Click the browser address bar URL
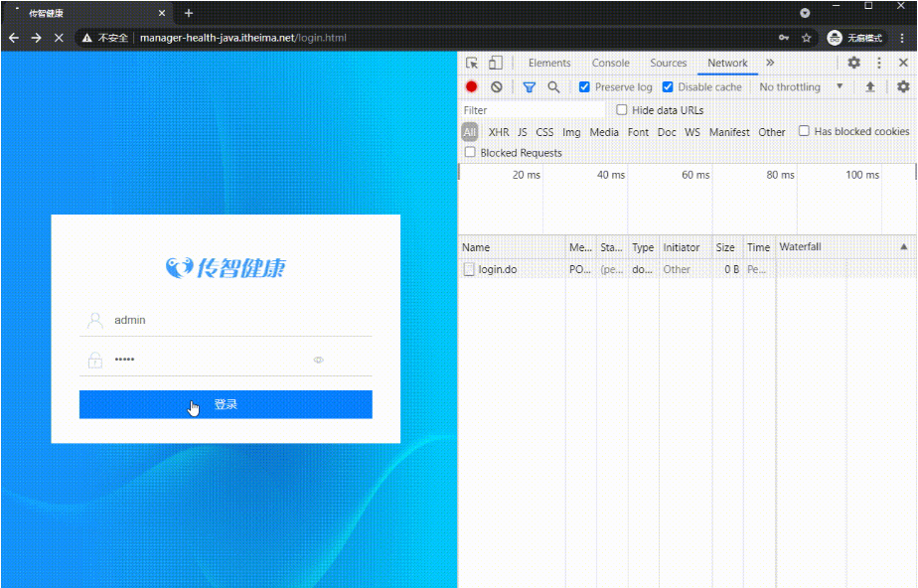918x588 pixels. tap(243, 38)
